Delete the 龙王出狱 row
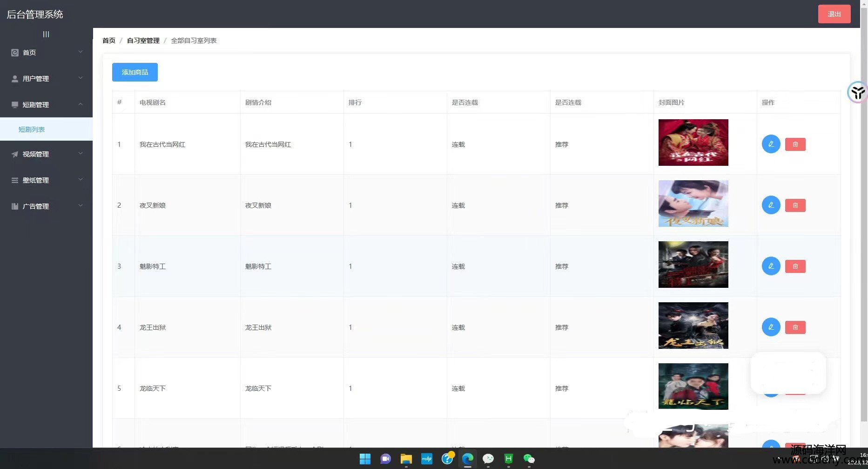868x469 pixels. 795,327
